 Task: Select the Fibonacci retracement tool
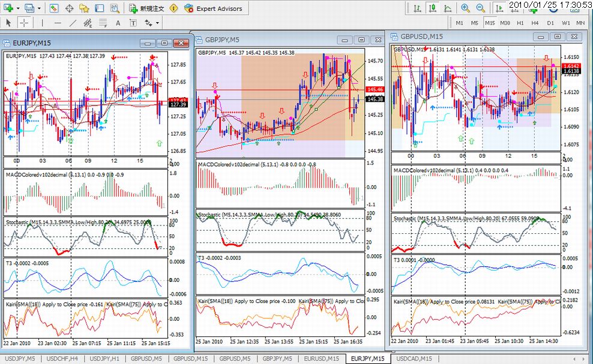coord(103,23)
